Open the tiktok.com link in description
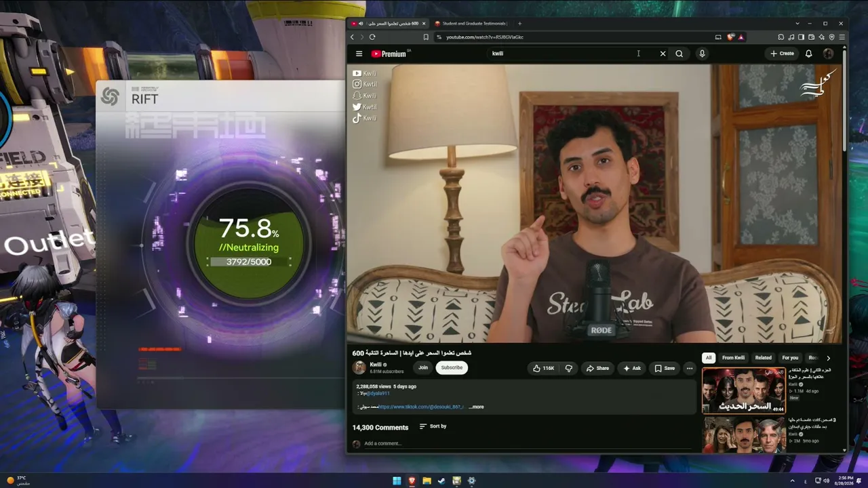The width and height of the screenshot is (868, 488). click(x=420, y=407)
